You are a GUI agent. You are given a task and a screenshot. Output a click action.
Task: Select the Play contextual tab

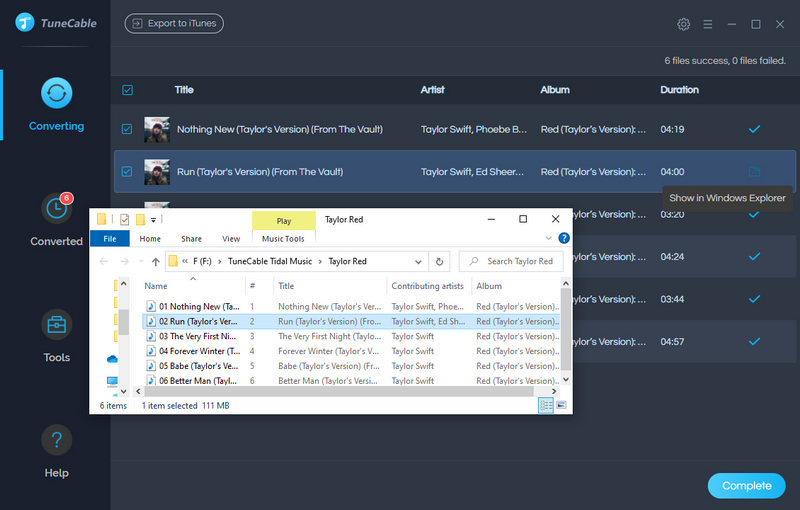(x=284, y=221)
